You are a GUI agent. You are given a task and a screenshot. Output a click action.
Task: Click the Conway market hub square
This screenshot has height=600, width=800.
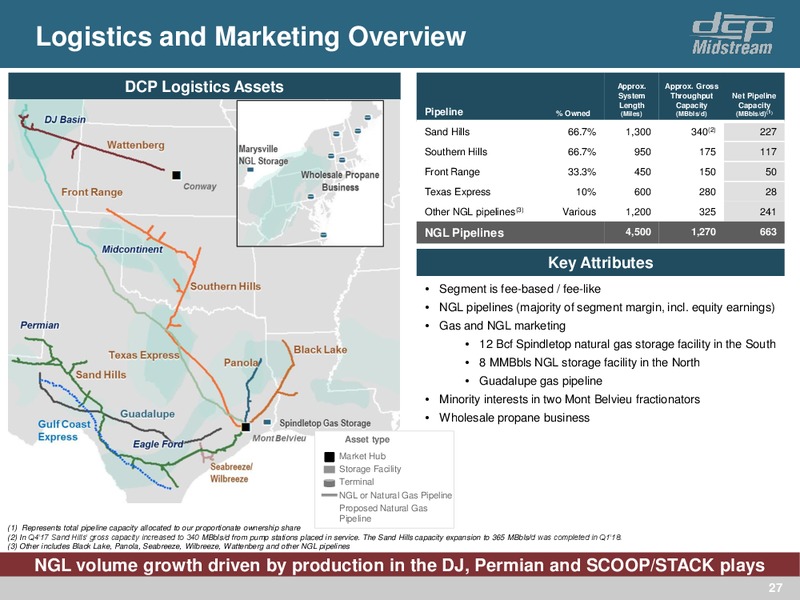[x=177, y=175]
